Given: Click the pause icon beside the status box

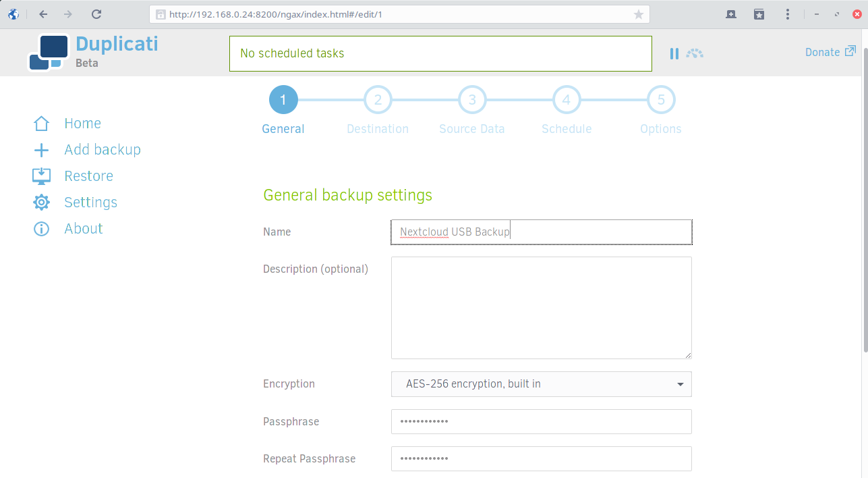Looking at the screenshot, I should click(674, 53).
